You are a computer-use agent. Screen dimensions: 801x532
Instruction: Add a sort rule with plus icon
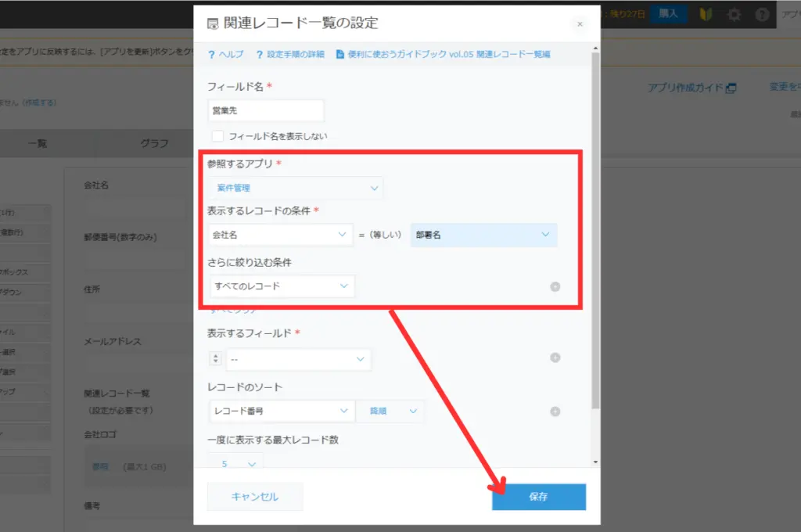pos(555,412)
